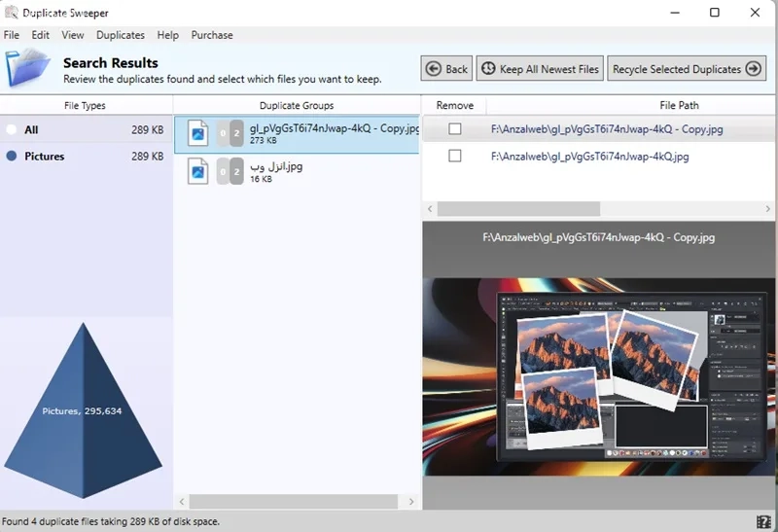Click the picture file icon for the 16 KB group
Image resolution: width=778 pixels, height=532 pixels.
click(198, 171)
